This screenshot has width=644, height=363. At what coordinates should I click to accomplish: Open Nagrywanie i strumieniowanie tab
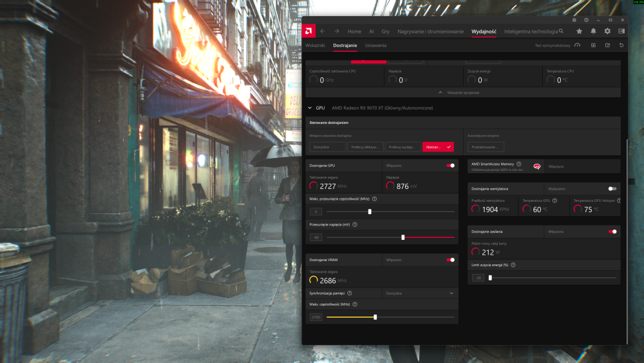(430, 31)
